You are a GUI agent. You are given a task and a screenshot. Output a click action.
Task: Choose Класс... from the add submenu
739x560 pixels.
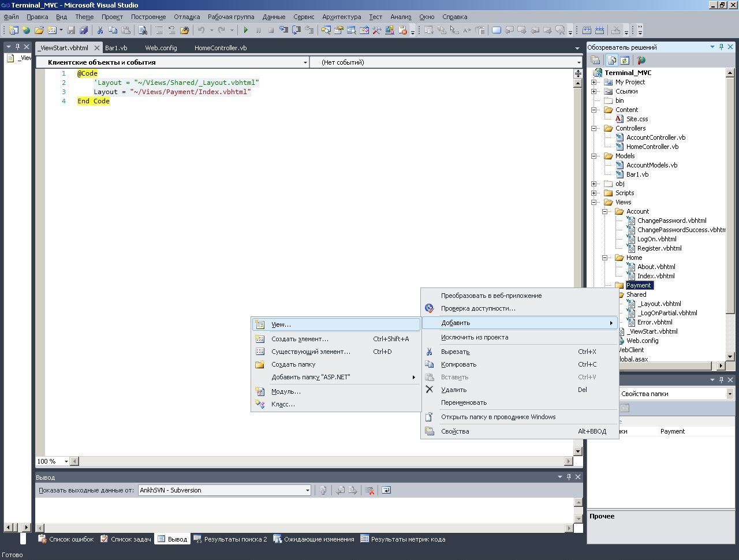point(336,404)
